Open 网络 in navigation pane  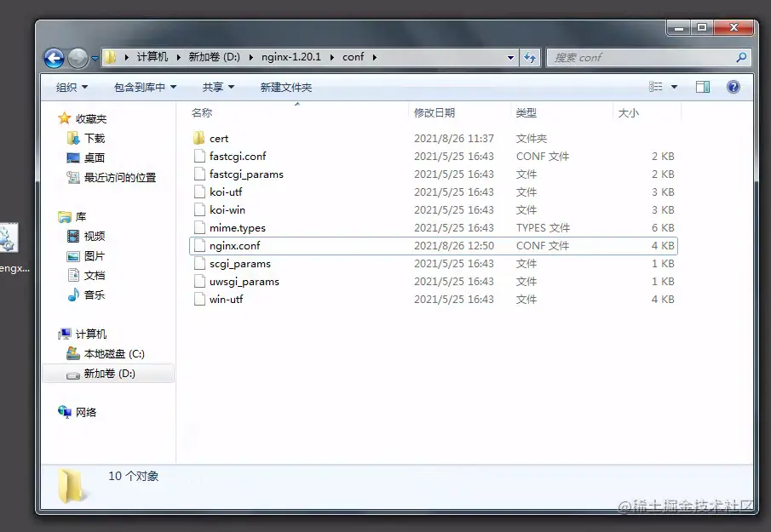coord(86,412)
